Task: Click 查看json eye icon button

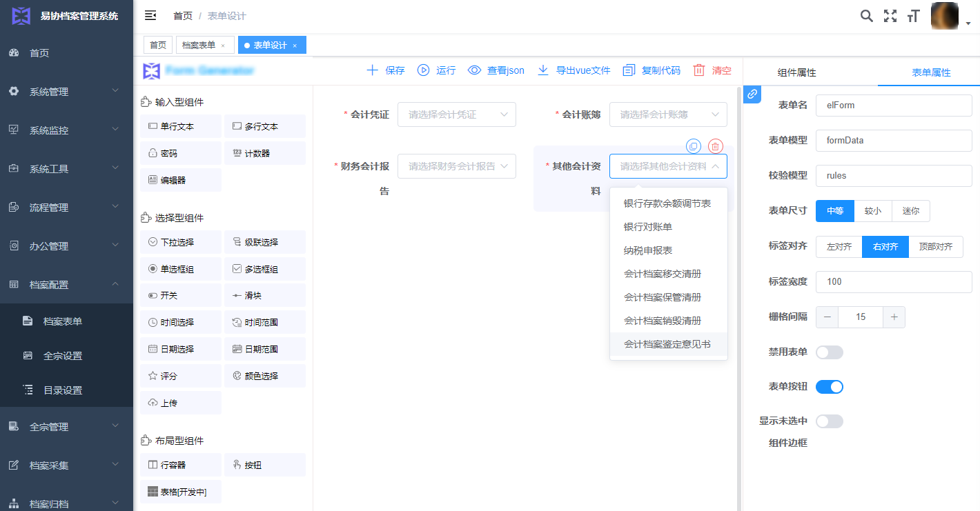Action: 496,70
